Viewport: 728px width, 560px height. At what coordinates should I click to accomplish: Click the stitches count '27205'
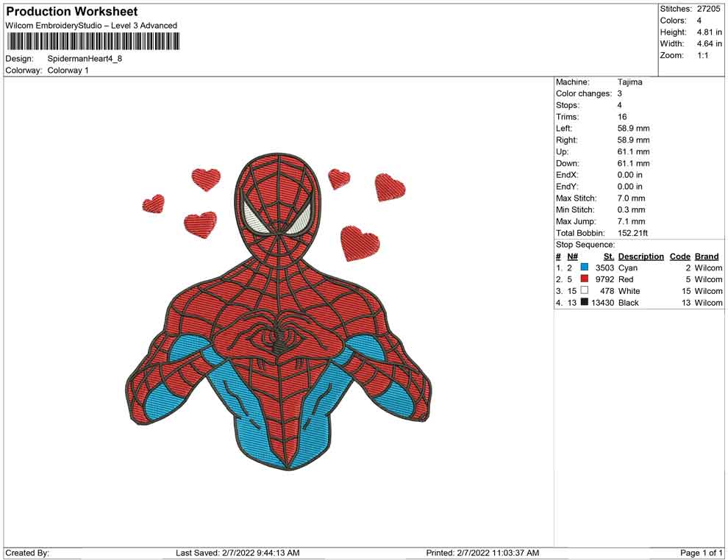click(x=708, y=9)
